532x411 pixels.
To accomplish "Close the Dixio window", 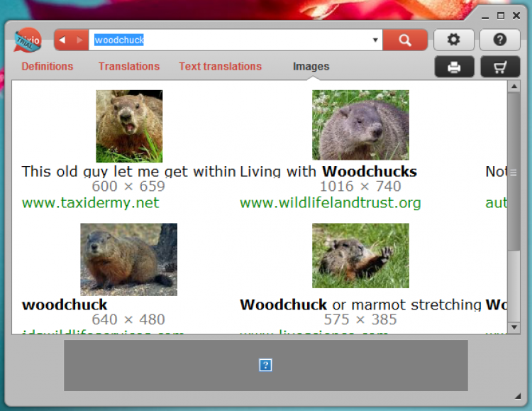I will tap(516, 16).
